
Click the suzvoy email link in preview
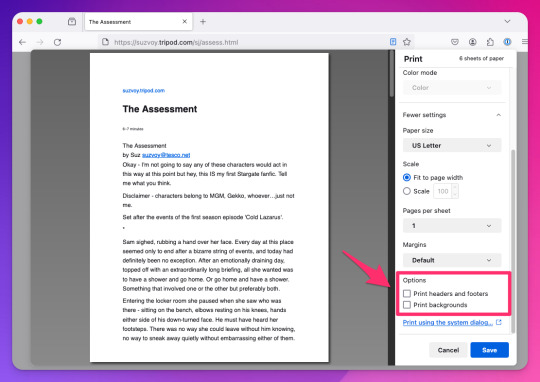click(x=166, y=155)
